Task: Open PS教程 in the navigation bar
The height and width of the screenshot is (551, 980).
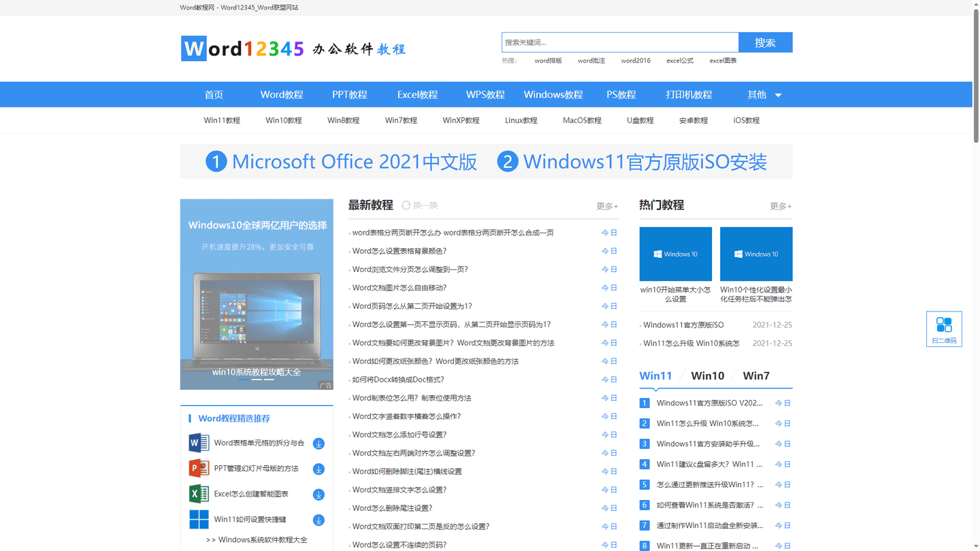Action: (621, 95)
